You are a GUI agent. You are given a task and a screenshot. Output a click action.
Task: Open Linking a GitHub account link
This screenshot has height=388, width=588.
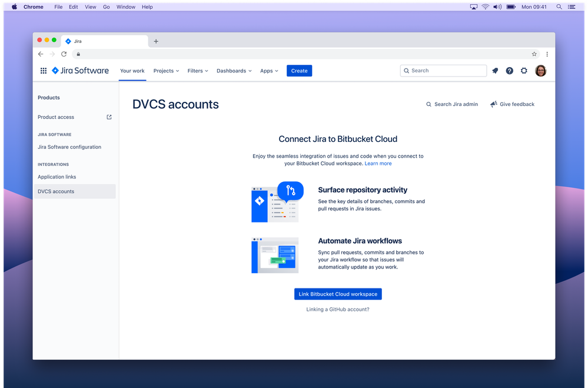pyautogui.click(x=338, y=309)
